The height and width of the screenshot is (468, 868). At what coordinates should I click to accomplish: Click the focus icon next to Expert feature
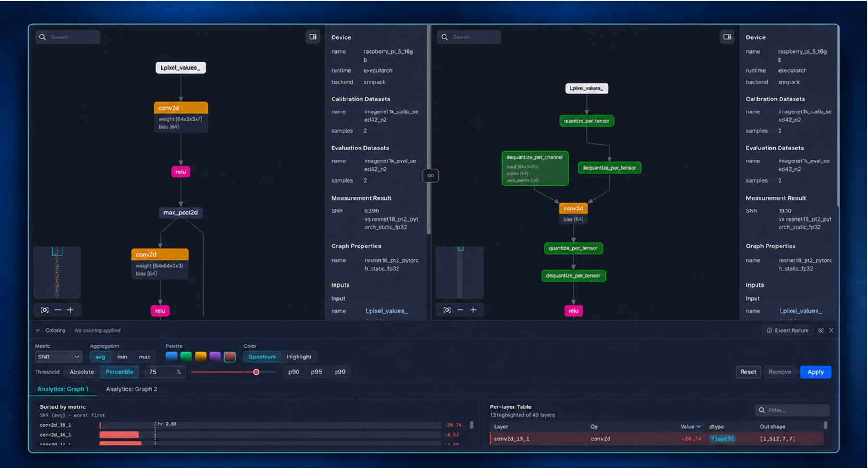[x=820, y=331]
